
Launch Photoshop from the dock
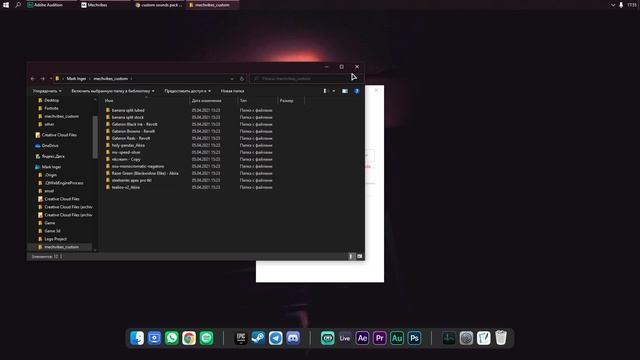point(414,338)
